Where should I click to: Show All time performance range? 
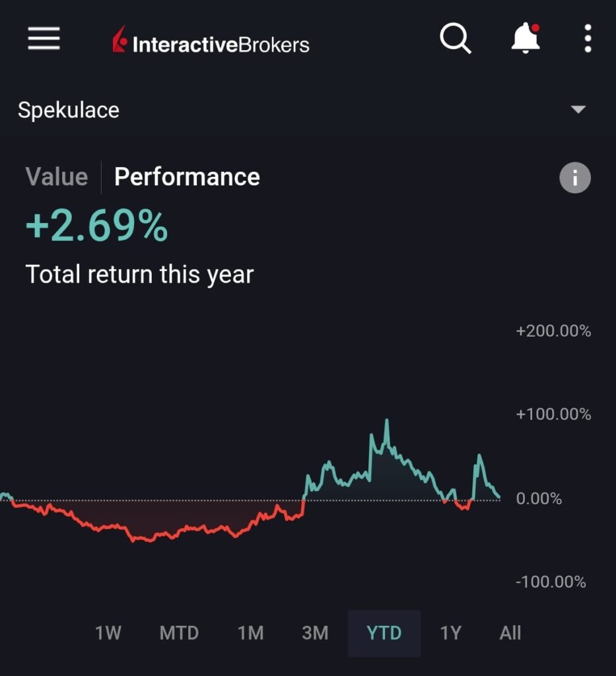510,633
